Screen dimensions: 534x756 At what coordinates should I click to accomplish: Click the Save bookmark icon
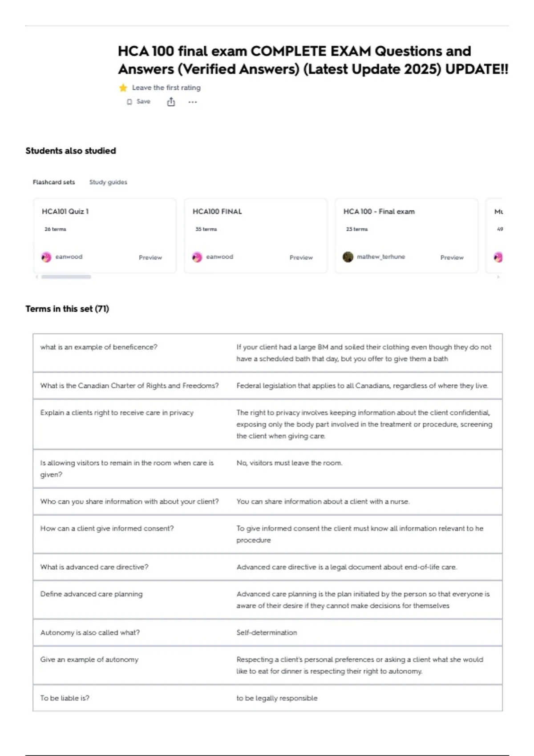point(129,102)
